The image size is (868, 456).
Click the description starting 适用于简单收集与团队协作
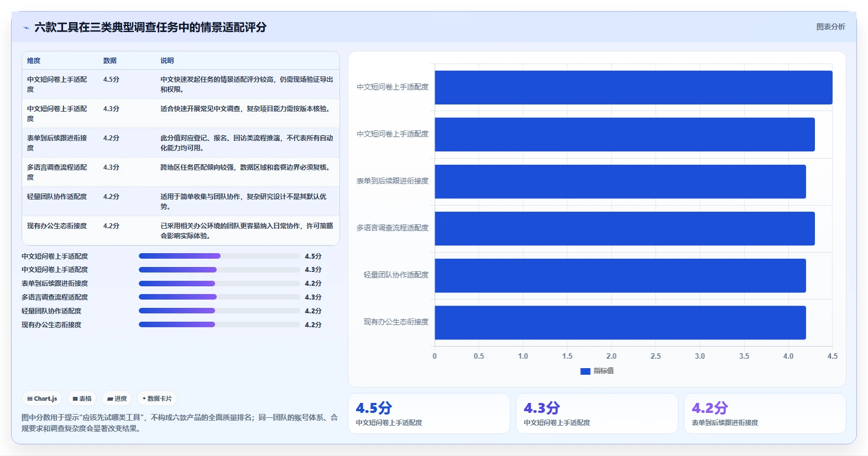click(x=244, y=202)
